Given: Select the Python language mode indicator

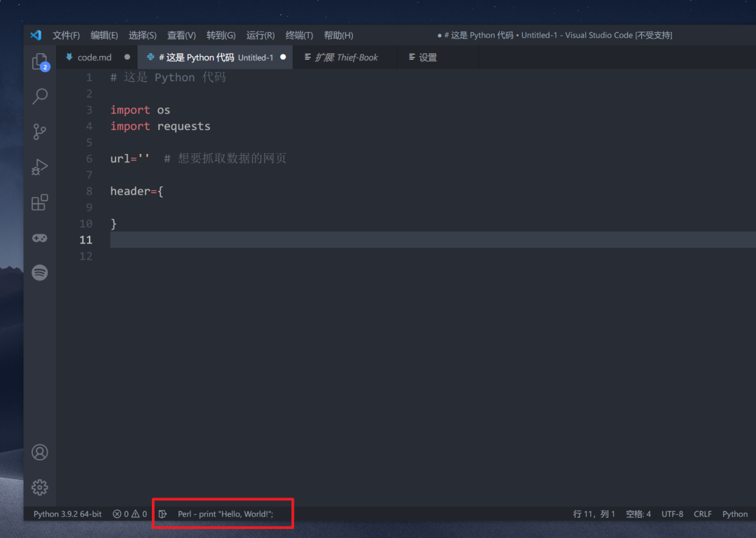Looking at the screenshot, I should (x=734, y=513).
